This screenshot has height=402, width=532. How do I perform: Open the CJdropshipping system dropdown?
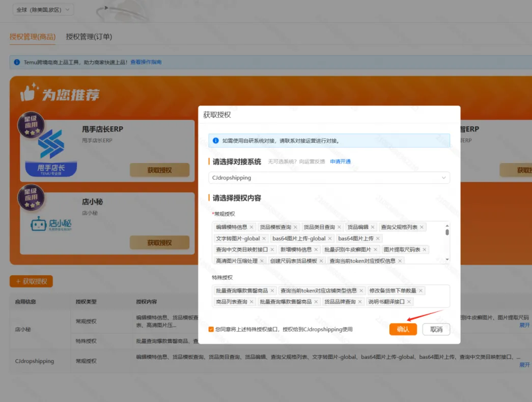[329, 178]
